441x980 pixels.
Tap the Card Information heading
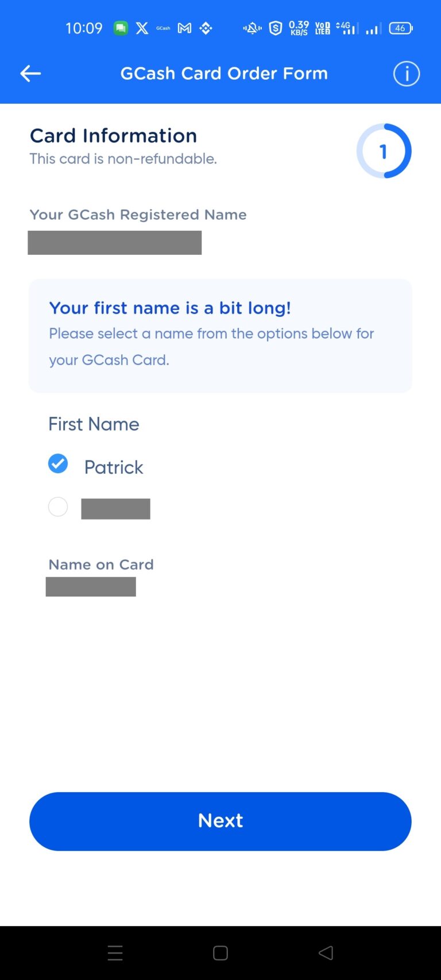pos(113,135)
